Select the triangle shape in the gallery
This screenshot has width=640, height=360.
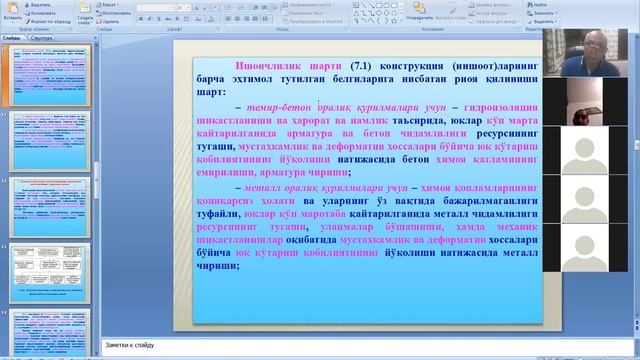[x=356, y=13]
